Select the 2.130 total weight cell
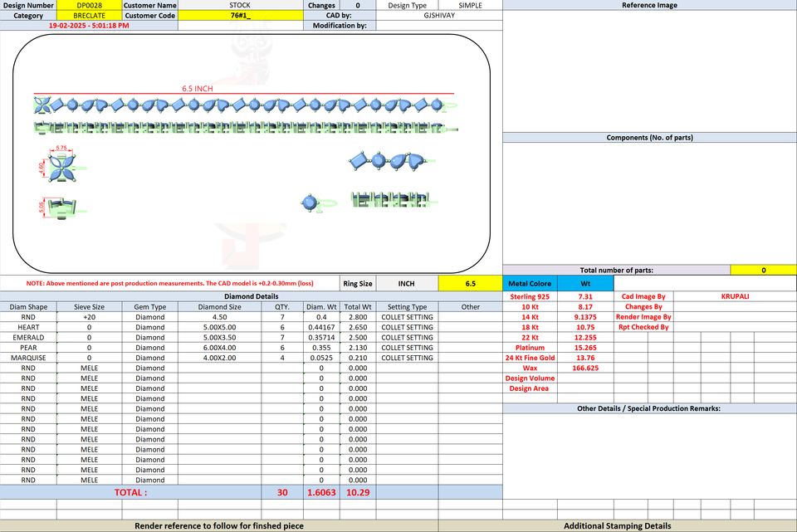Image resolution: width=797 pixels, height=532 pixels. 358,348
